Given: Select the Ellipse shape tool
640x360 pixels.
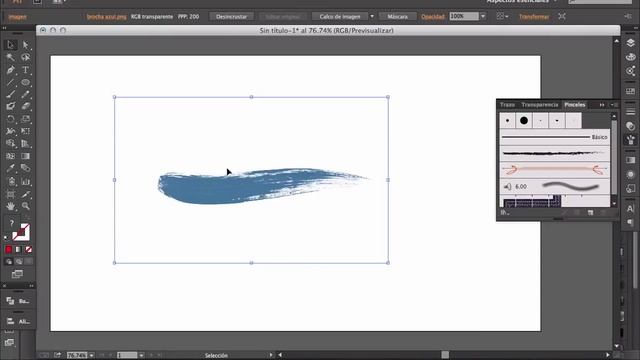Looking at the screenshot, I should point(25,82).
